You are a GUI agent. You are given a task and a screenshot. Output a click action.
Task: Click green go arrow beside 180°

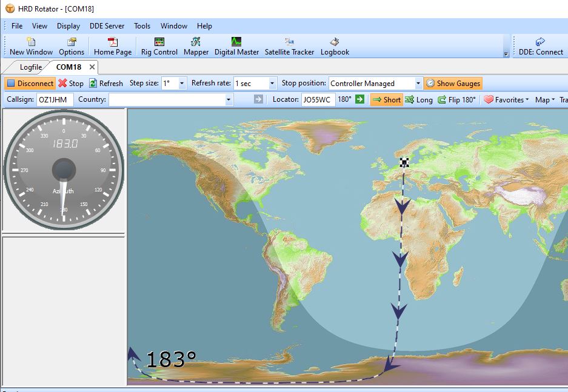tap(359, 99)
